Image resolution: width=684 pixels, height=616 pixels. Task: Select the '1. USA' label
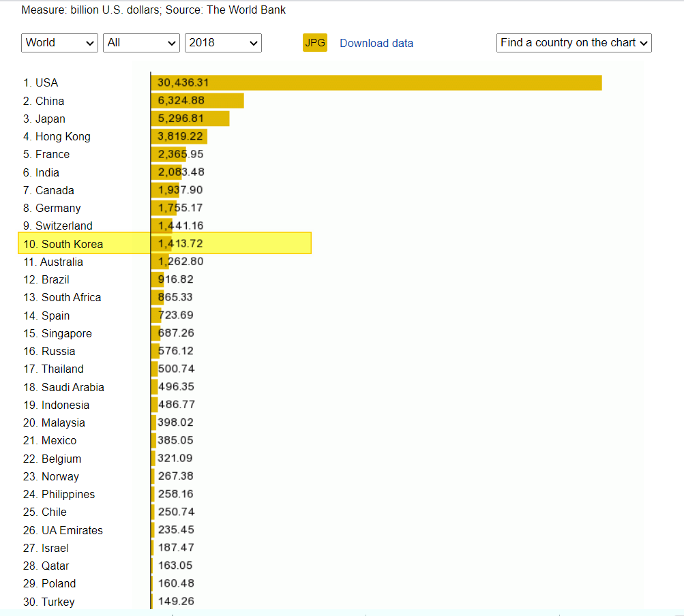click(40, 83)
